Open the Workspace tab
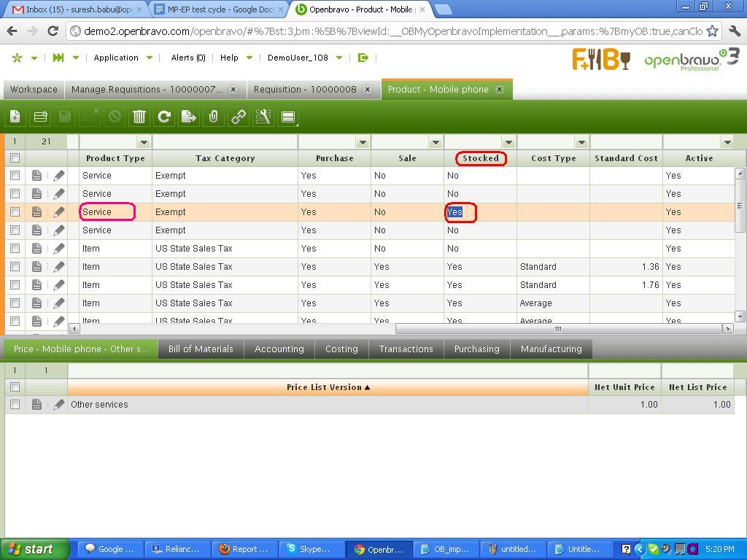This screenshot has height=560, width=747. (34, 89)
